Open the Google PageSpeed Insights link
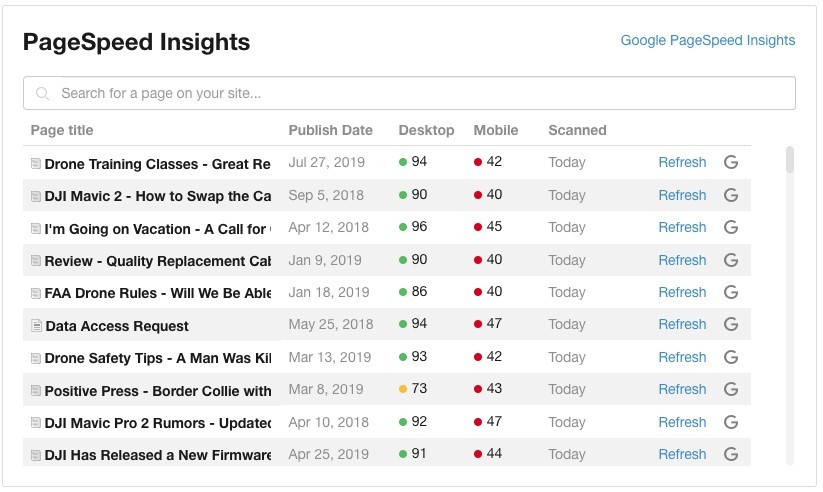This screenshot has width=823, height=492. click(x=708, y=40)
